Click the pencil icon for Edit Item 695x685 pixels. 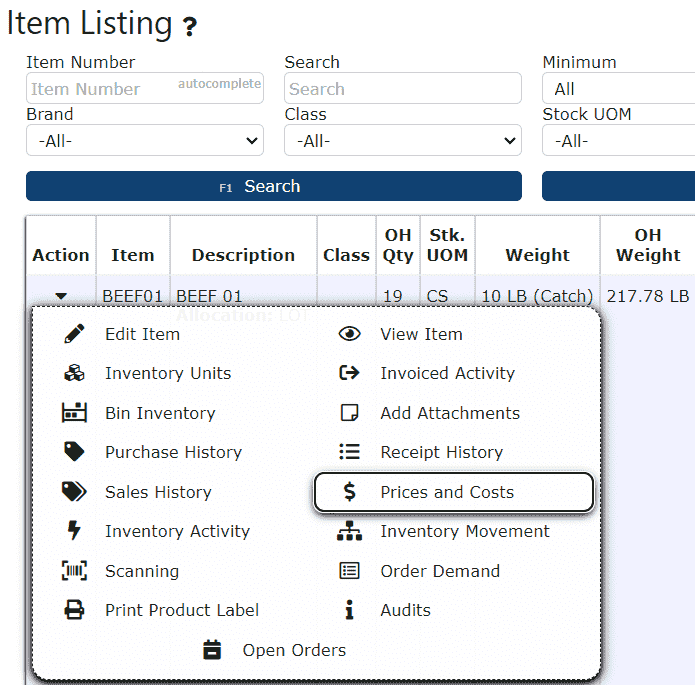point(74,334)
